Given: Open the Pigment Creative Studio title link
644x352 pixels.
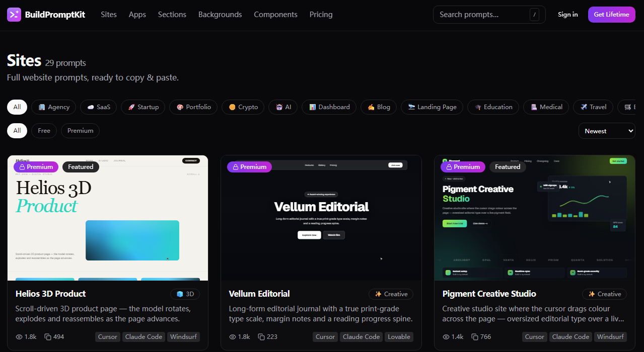Looking at the screenshot, I should point(489,294).
